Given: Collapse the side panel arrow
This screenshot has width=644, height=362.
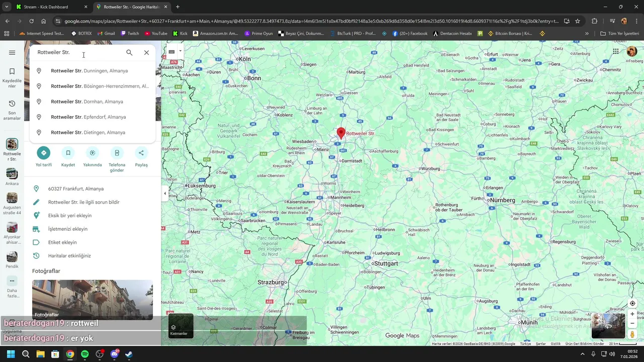Looking at the screenshot, I should tap(165, 193).
